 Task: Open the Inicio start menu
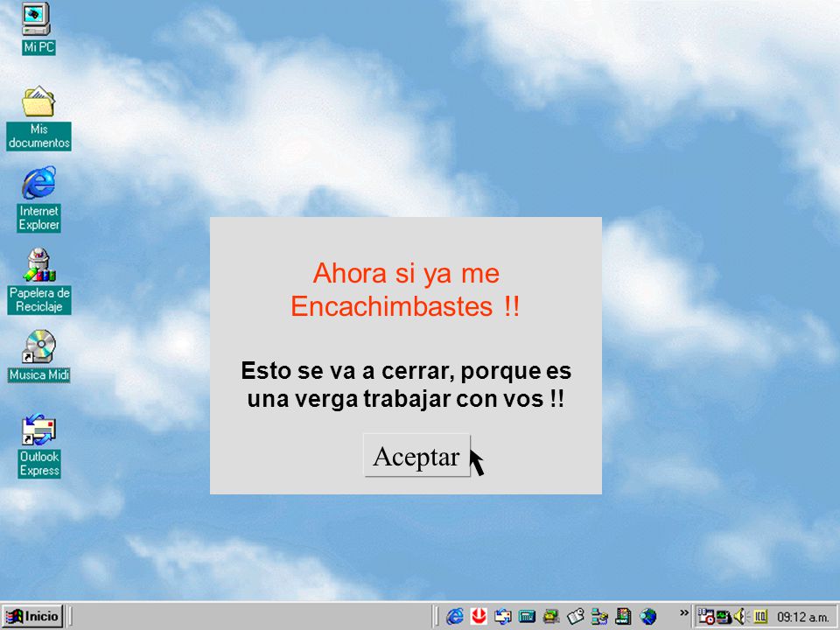tap(32, 616)
